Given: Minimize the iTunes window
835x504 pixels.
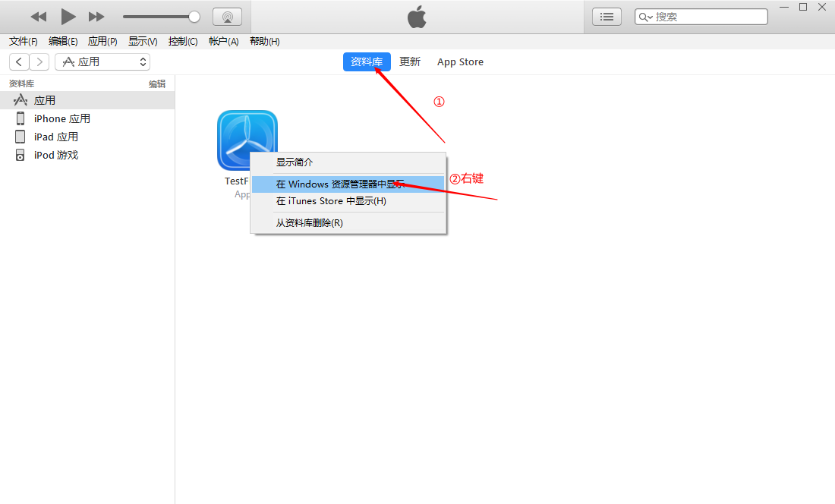Looking at the screenshot, I should pyautogui.click(x=784, y=7).
